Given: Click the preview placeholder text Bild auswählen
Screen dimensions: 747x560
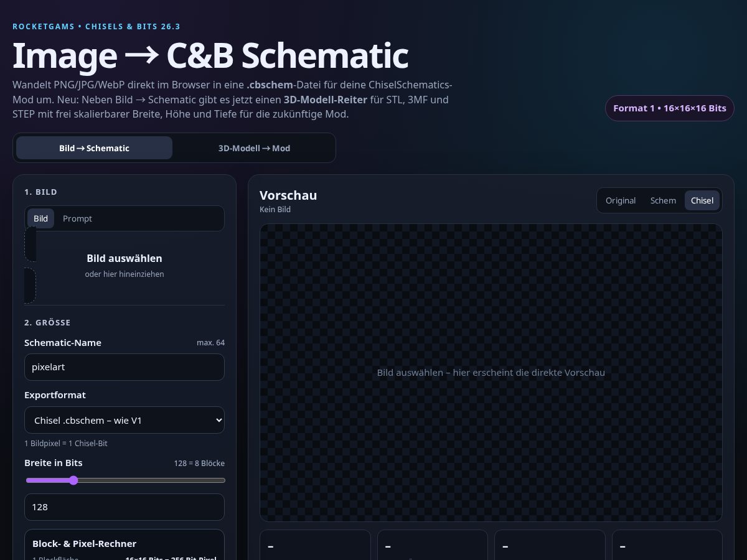Looking at the screenshot, I should click(x=491, y=372).
